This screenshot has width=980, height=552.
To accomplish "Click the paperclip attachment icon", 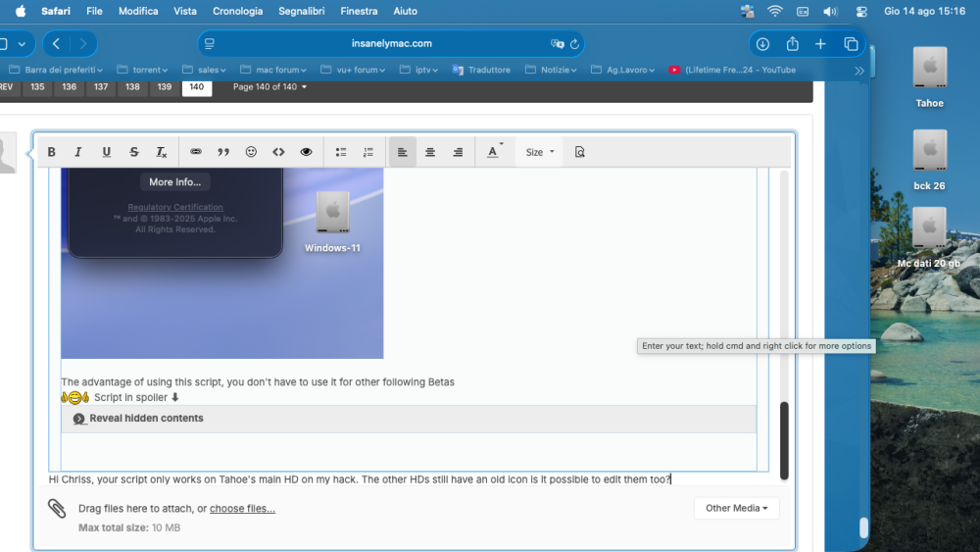I will pos(57,508).
